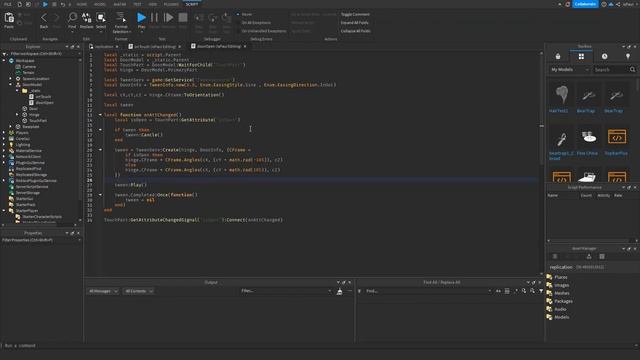Select On All Exceptions option
640x360 pixels.
(253, 22)
